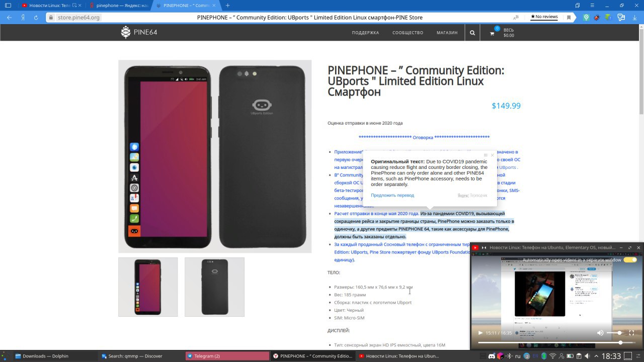Screen dimensions: 644x362
Task: Toggle automatically open videos in separate window
Action: 630,260
